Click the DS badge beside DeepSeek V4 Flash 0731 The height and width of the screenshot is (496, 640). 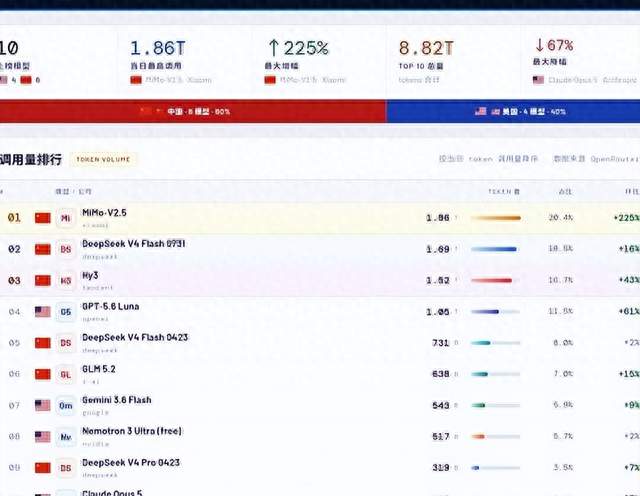(65, 249)
